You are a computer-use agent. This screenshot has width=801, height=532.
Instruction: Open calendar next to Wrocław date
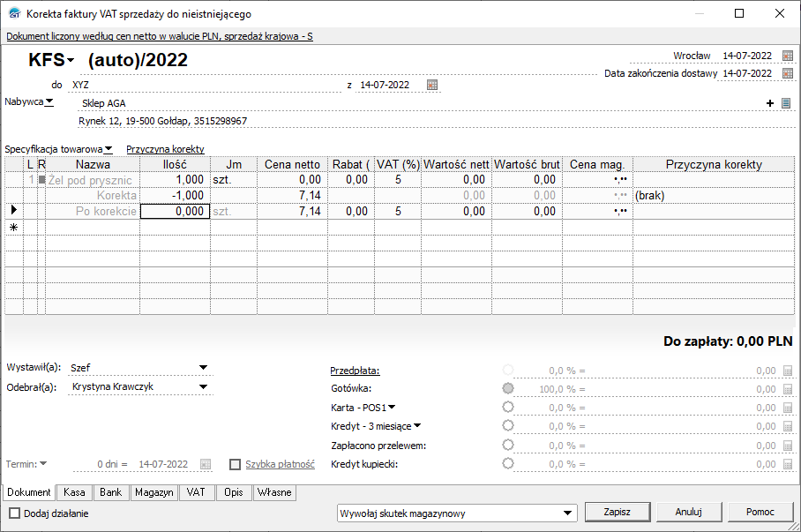(x=788, y=56)
